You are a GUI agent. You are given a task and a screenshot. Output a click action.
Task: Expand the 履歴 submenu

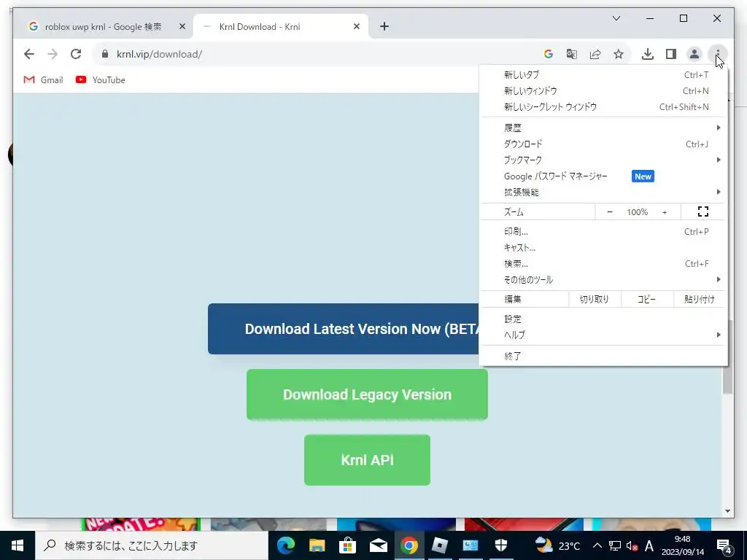point(603,128)
